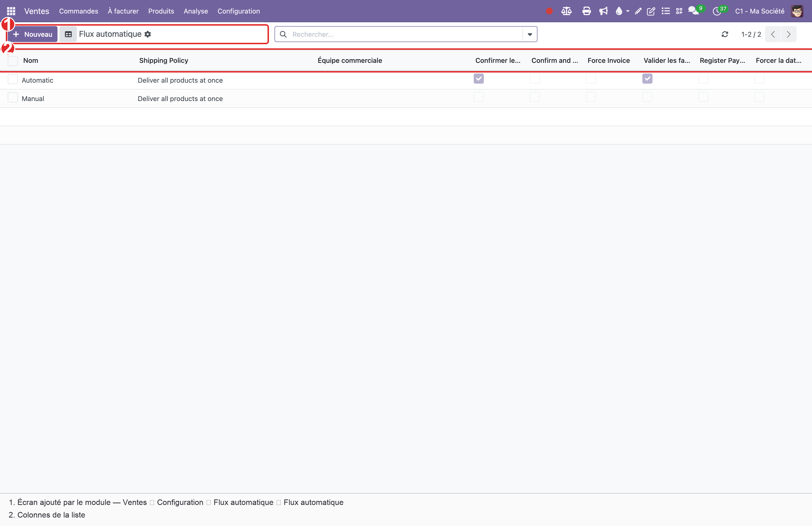
Task: Create a record with Nouveau button
Action: click(x=32, y=34)
